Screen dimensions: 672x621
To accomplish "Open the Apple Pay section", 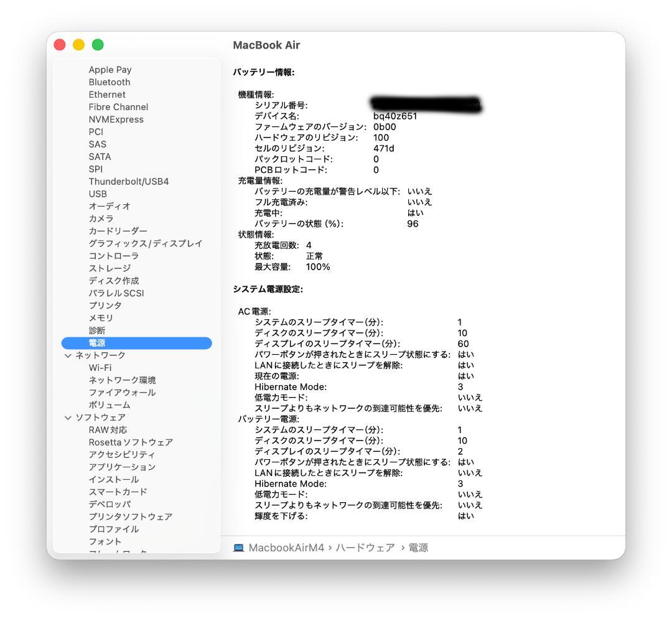I will (x=110, y=69).
